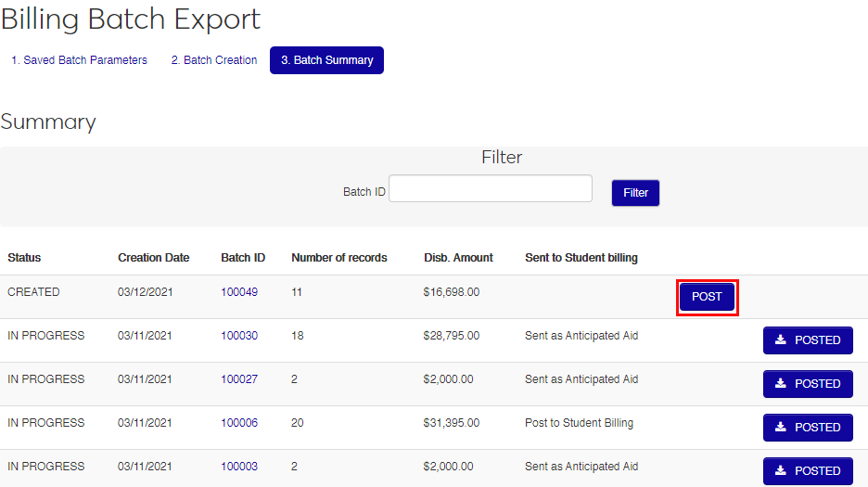Click download icon for batch 100006
This screenshot has width=868, height=487.
[781, 428]
